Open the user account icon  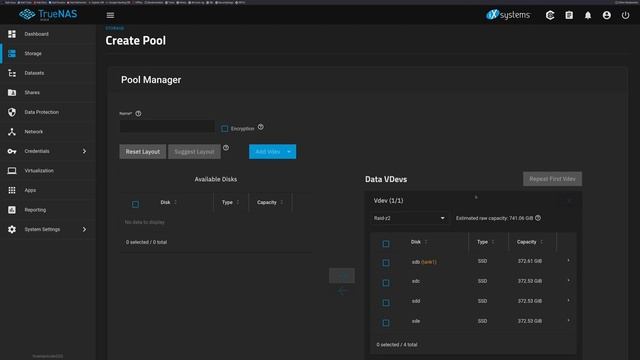coord(607,15)
